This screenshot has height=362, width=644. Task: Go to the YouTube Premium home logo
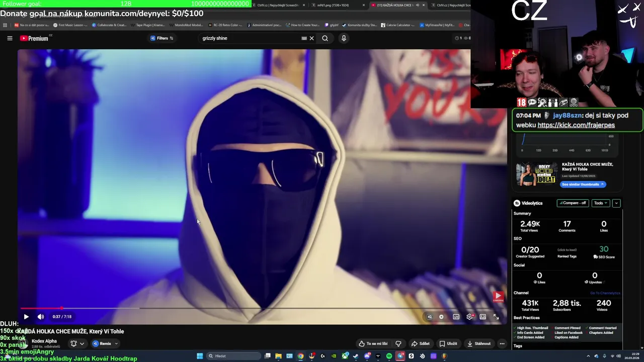click(35, 38)
